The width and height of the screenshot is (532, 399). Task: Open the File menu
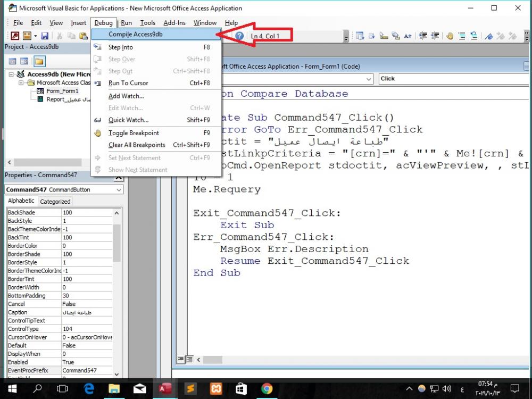18,23
